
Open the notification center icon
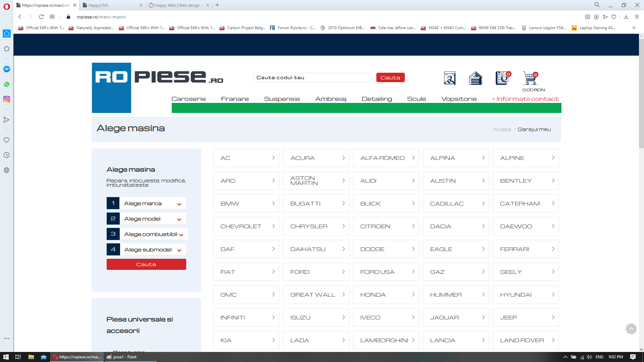[x=633, y=357]
